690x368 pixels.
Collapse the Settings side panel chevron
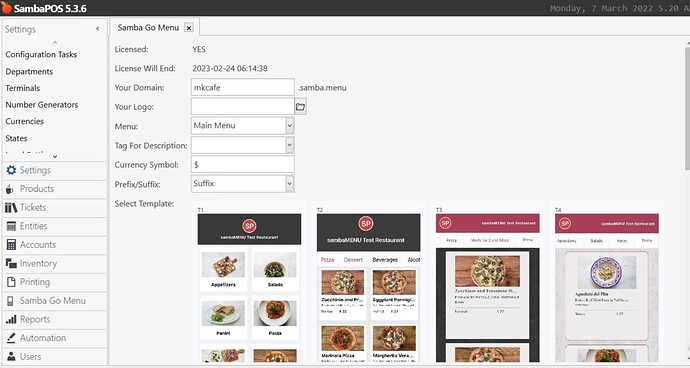point(98,29)
